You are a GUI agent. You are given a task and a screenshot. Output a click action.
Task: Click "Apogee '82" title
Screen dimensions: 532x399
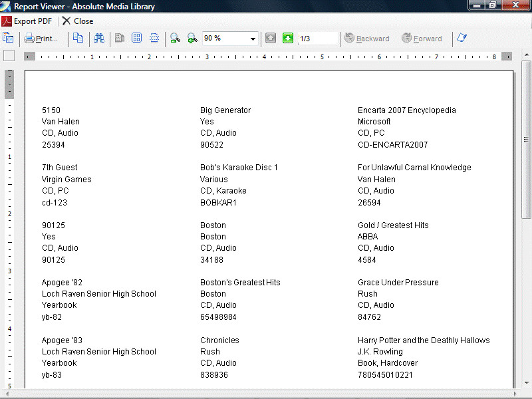[x=62, y=282]
